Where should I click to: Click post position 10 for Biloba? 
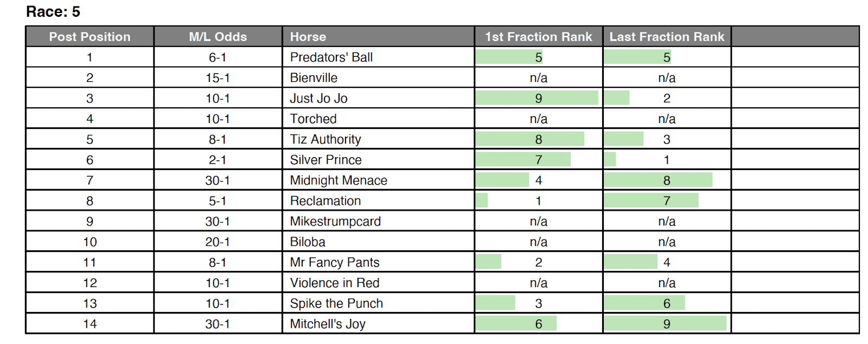pyautogui.click(x=90, y=242)
